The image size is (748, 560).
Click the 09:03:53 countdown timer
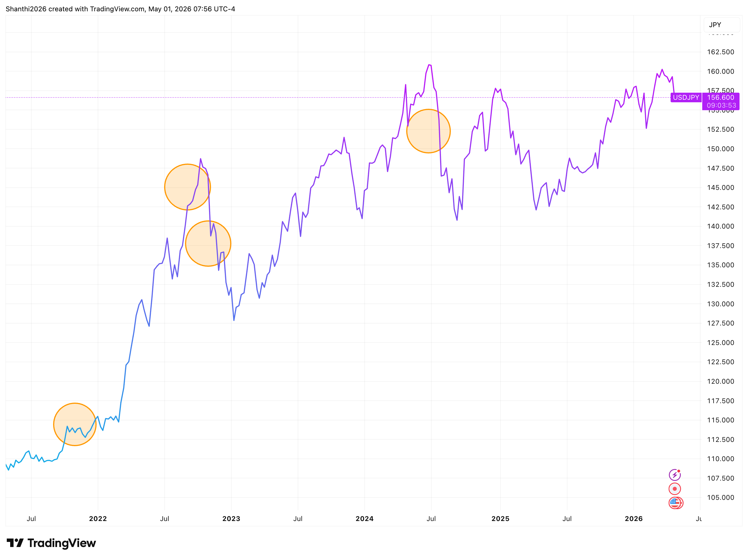coord(721,105)
